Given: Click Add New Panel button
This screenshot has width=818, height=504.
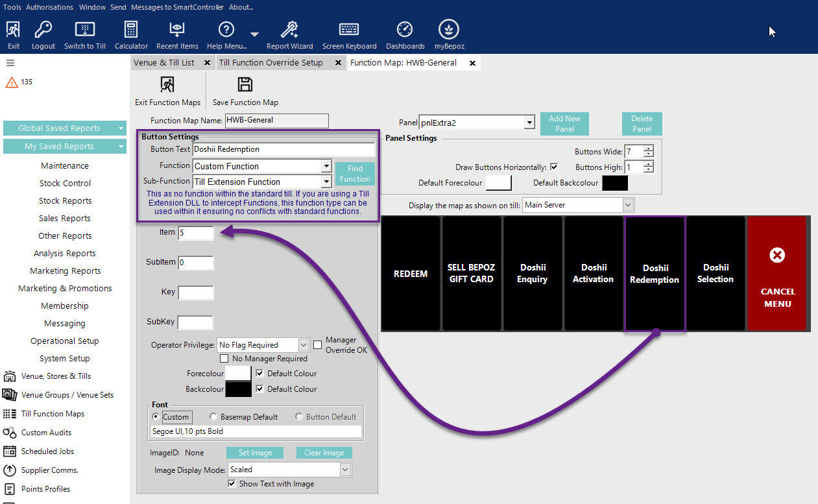Looking at the screenshot, I should pyautogui.click(x=564, y=123).
